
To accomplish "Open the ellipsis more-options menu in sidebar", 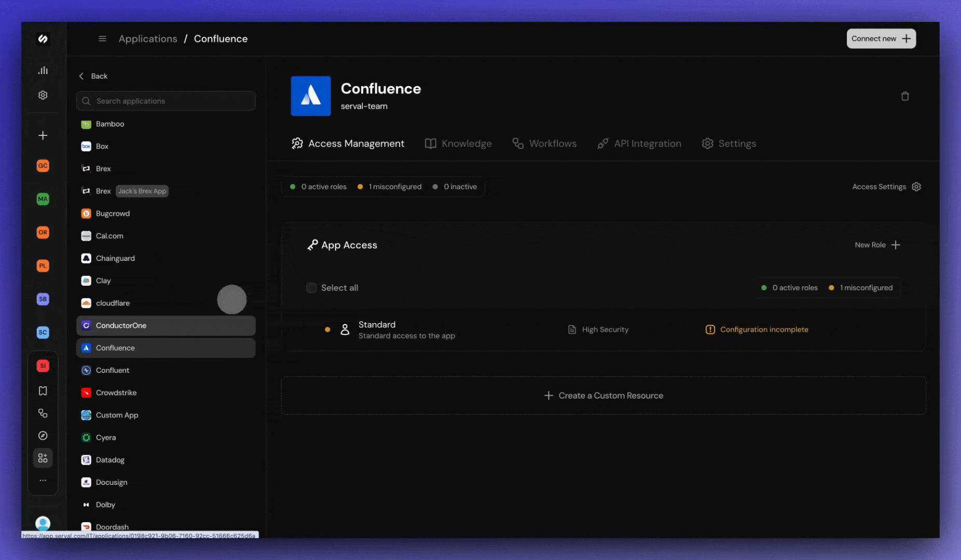I will (x=43, y=480).
